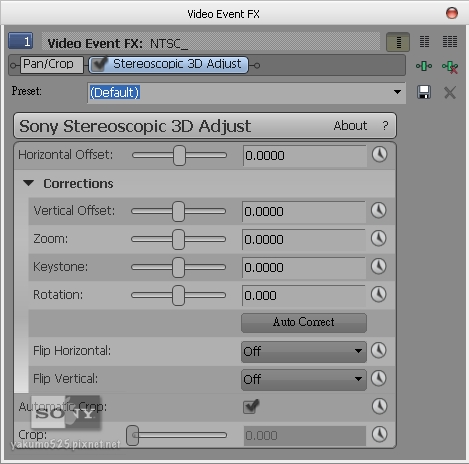Screen dimensions: 469x464
Task: Open help with the question mark
Action: pos(385,126)
